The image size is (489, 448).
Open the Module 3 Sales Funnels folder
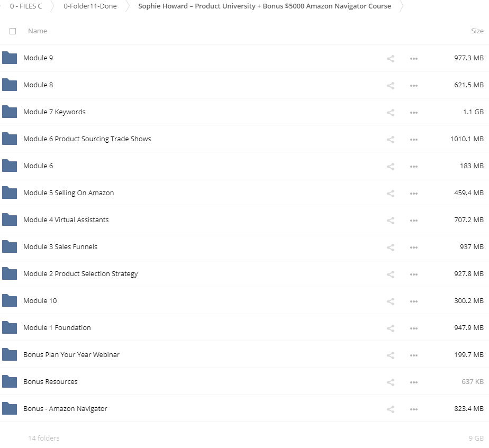(60, 247)
